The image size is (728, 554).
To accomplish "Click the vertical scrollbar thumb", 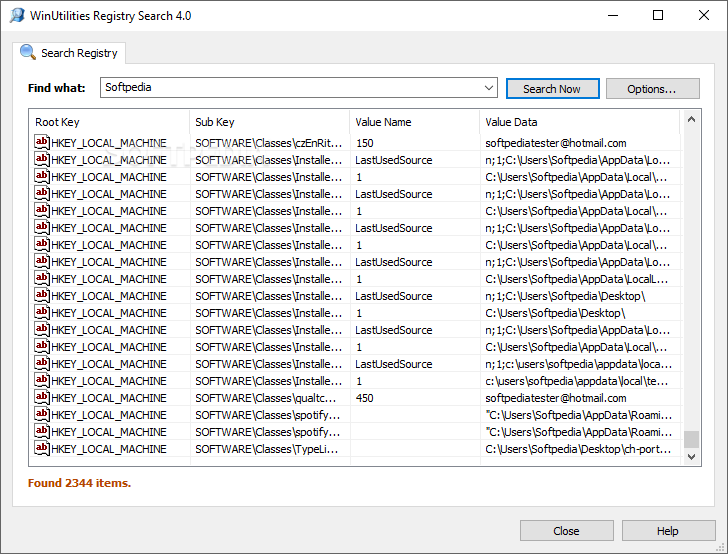I will 691,439.
